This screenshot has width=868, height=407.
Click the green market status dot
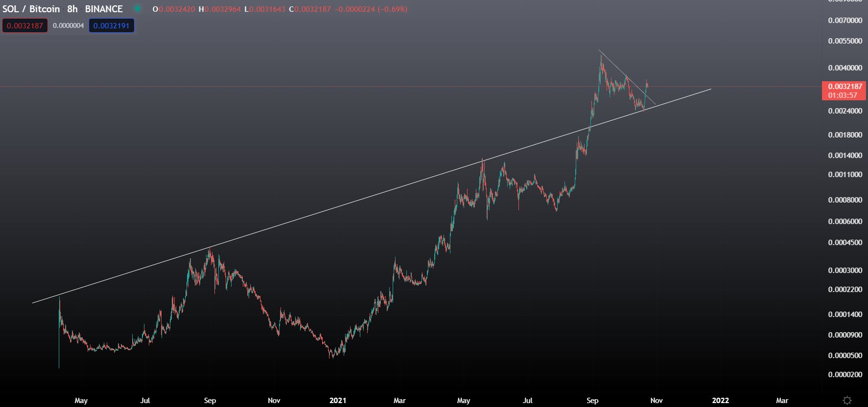(138, 9)
